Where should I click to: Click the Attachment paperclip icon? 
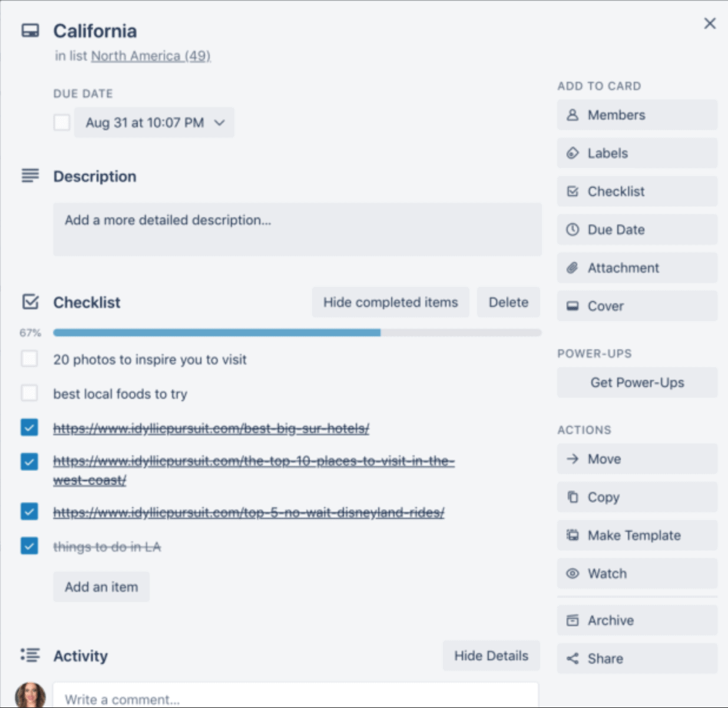[x=572, y=268]
